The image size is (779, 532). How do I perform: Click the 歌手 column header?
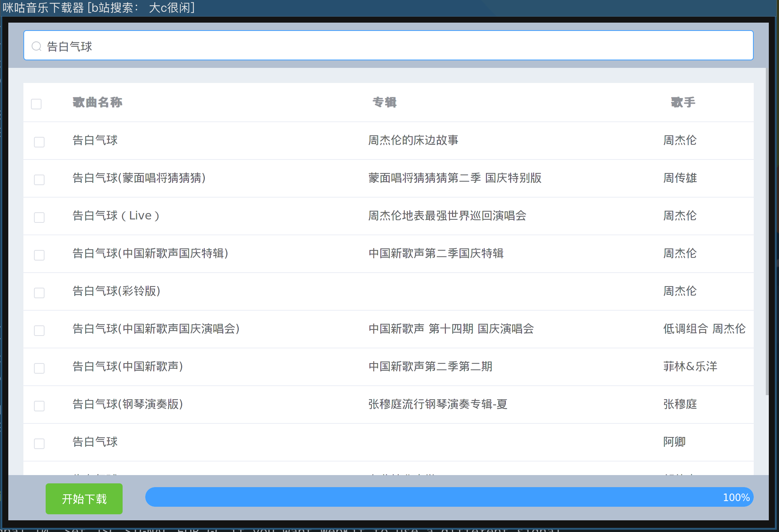pyautogui.click(x=683, y=102)
